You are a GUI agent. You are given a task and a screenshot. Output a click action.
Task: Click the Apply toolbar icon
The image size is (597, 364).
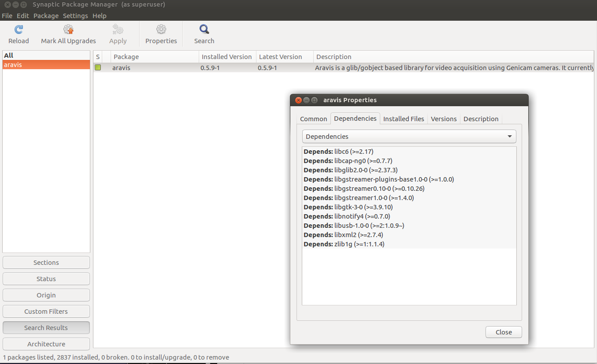(118, 30)
